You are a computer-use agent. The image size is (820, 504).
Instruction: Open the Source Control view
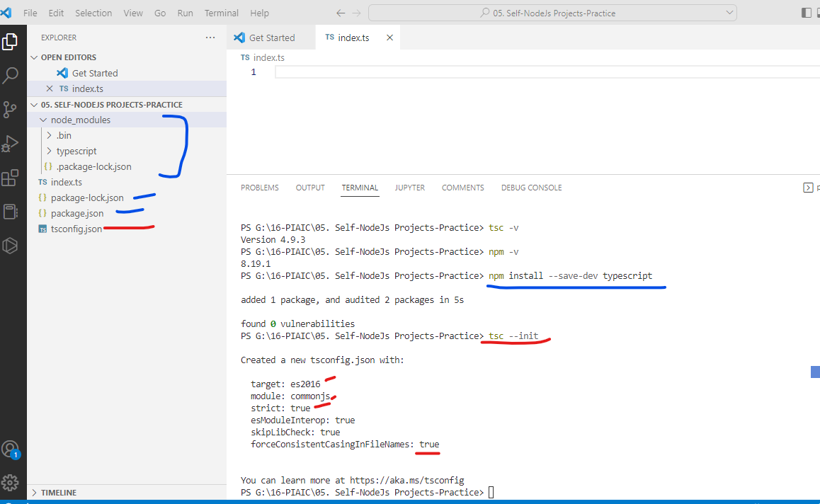[x=11, y=108]
